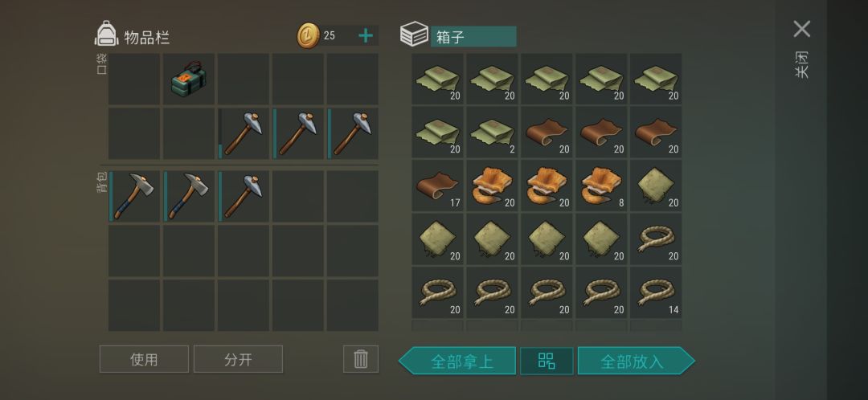868x400 pixels.
Task: Open the grid sort button between transfer buttons
Action: point(547,361)
